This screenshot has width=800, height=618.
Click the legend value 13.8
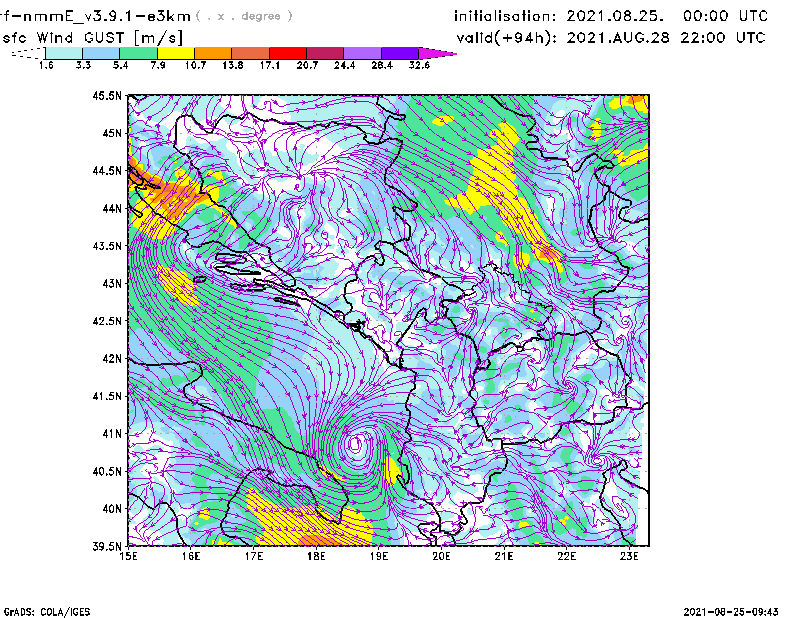coord(233,65)
